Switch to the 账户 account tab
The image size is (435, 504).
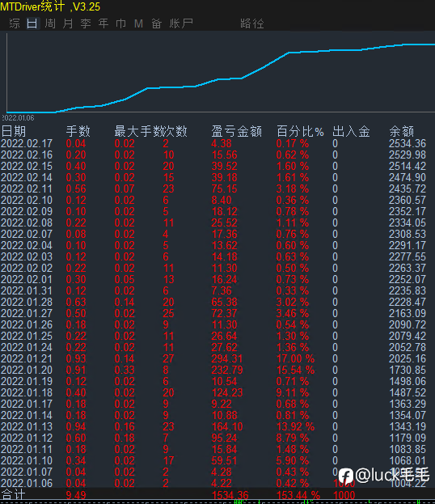pos(181,23)
